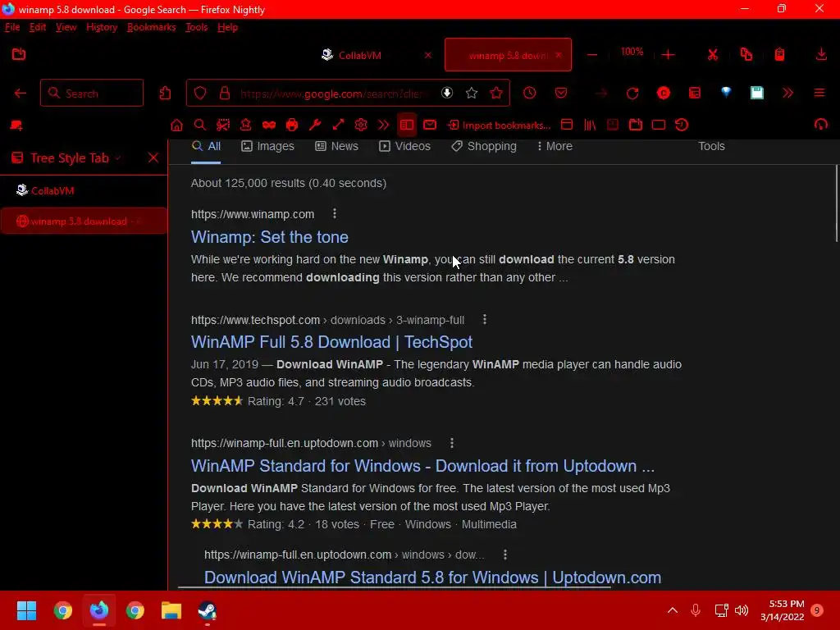
Task: Reload the page with the refresh icon
Action: [632, 94]
